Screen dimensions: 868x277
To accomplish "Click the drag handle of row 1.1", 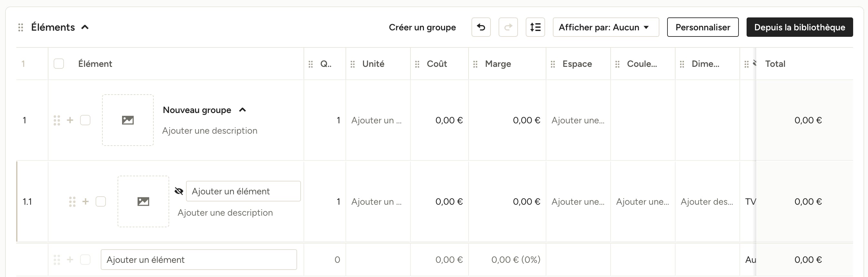I will [72, 201].
